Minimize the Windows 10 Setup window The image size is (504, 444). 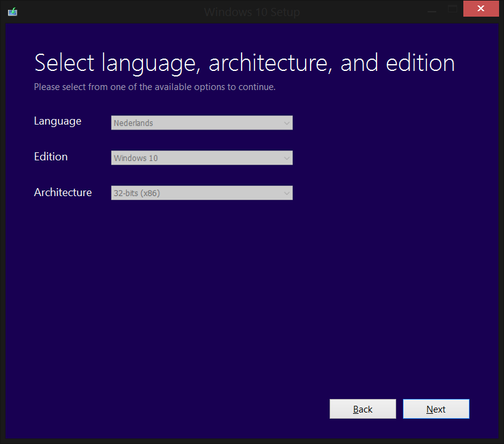(x=432, y=10)
